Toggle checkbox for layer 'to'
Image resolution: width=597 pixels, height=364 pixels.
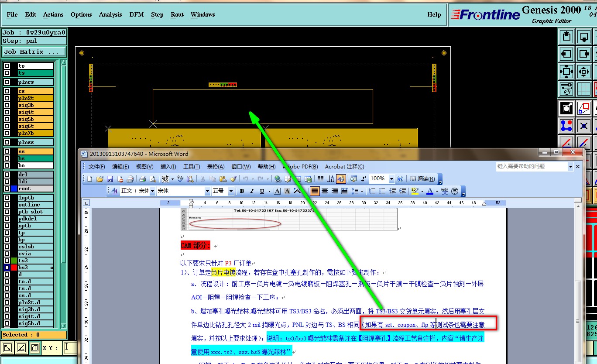click(x=7, y=66)
